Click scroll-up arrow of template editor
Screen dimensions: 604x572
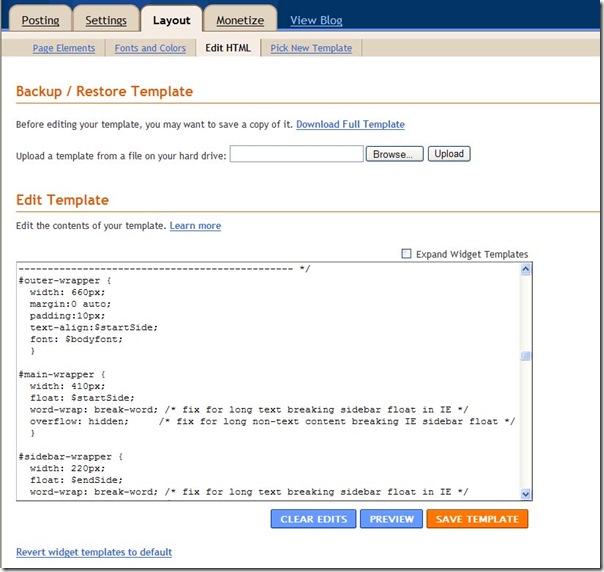point(525,269)
